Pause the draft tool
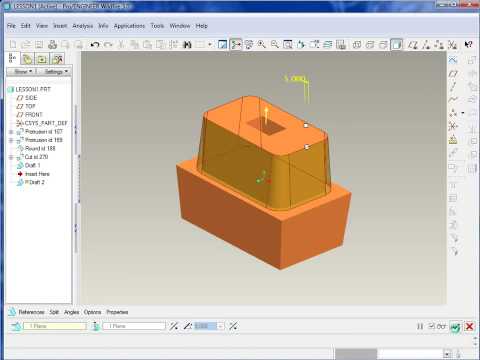Screen dimensions: 480x360 pos(420,326)
